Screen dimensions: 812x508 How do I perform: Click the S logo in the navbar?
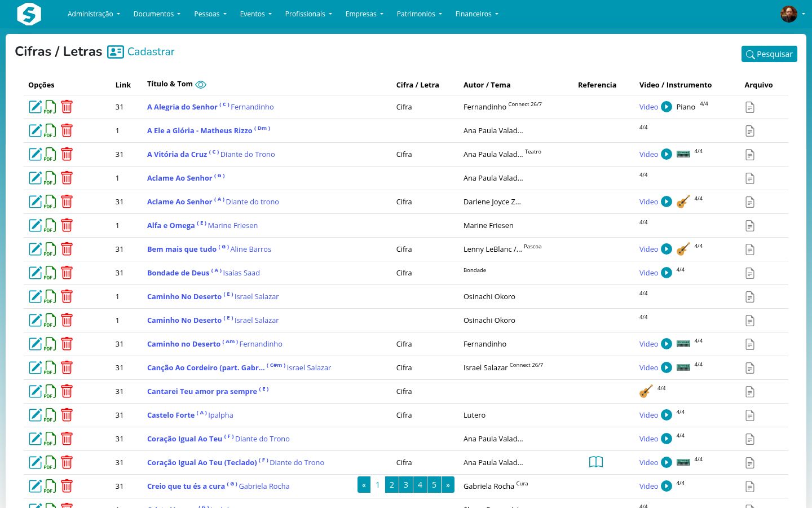29,14
